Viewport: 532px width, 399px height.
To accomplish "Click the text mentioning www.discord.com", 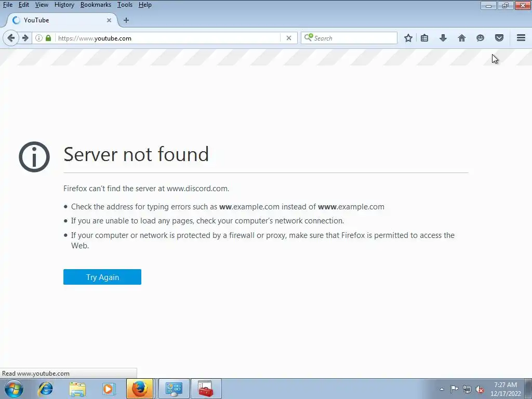I will pyautogui.click(x=146, y=189).
